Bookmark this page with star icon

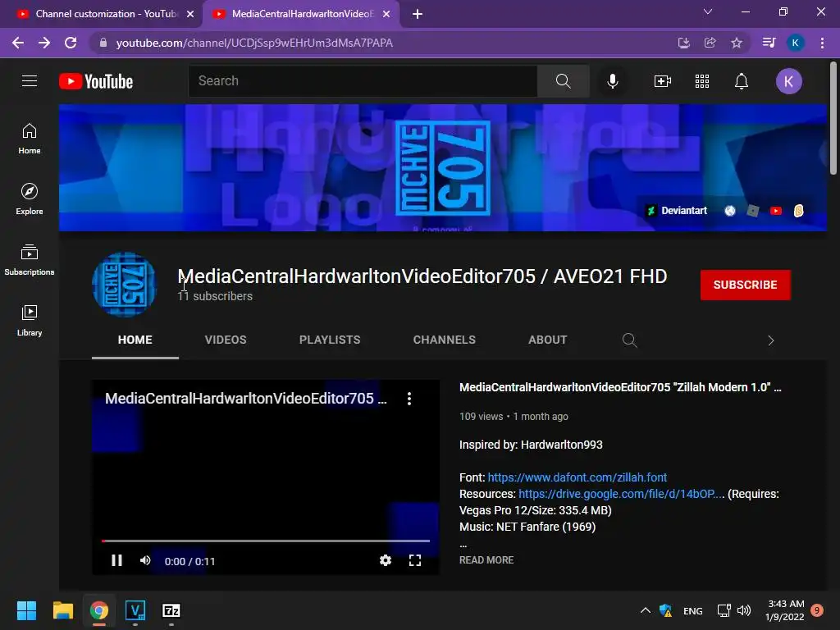pyautogui.click(x=737, y=43)
